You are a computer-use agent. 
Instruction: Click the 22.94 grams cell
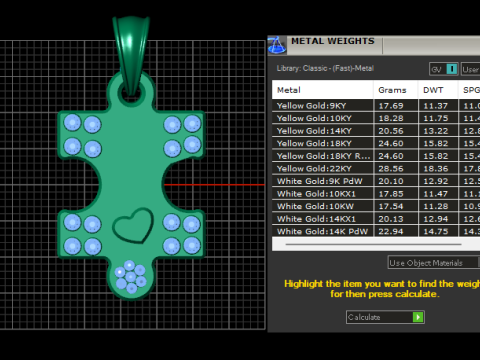pyautogui.click(x=396, y=231)
